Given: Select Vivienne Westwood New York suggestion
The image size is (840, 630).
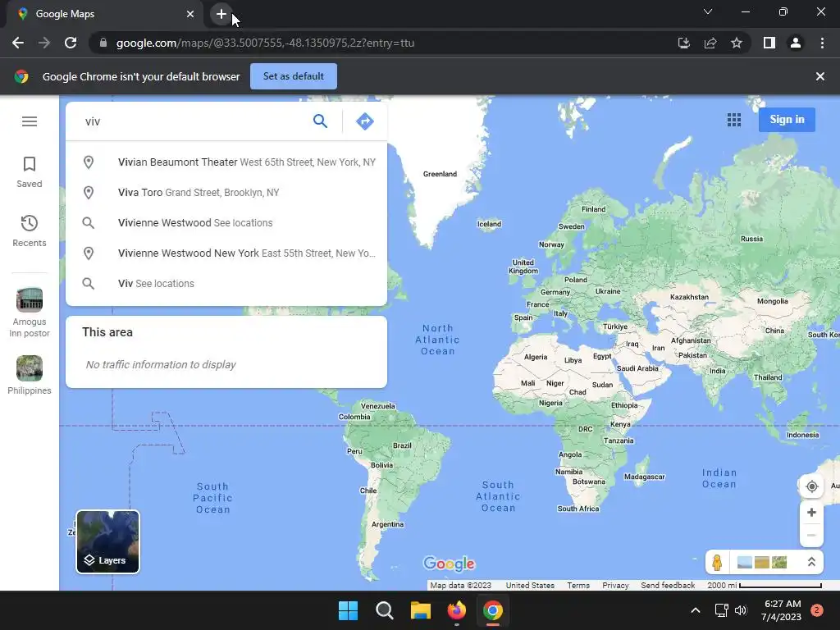Looking at the screenshot, I should pyautogui.click(x=226, y=253).
